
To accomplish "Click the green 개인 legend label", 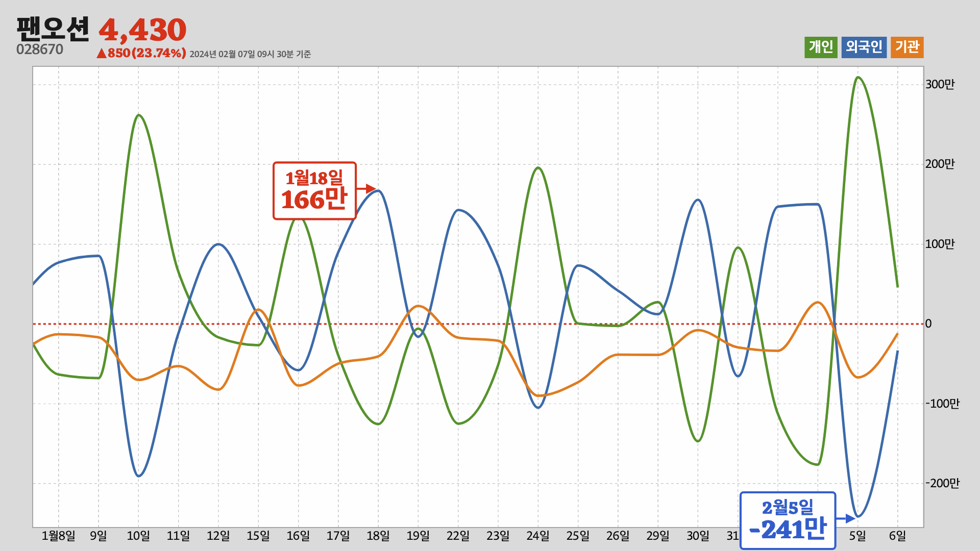I will (x=821, y=47).
